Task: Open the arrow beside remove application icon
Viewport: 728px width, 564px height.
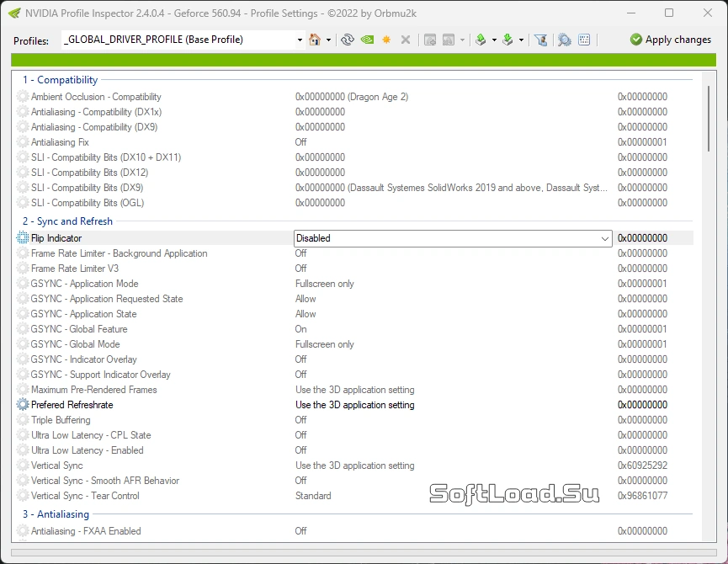Action: point(462,40)
